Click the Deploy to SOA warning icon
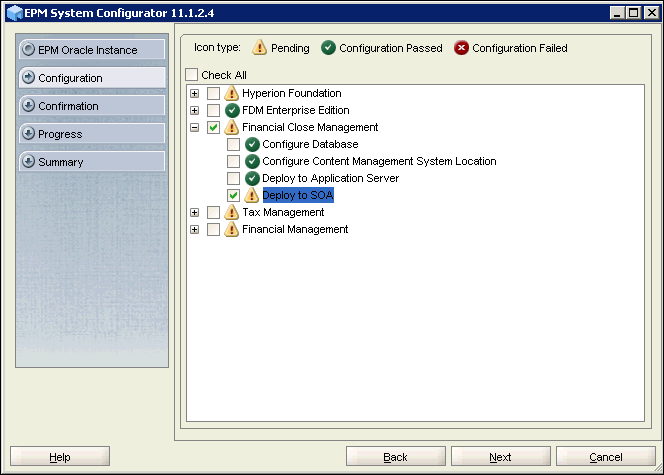Image resolution: width=664 pixels, height=475 pixels. coord(252,195)
